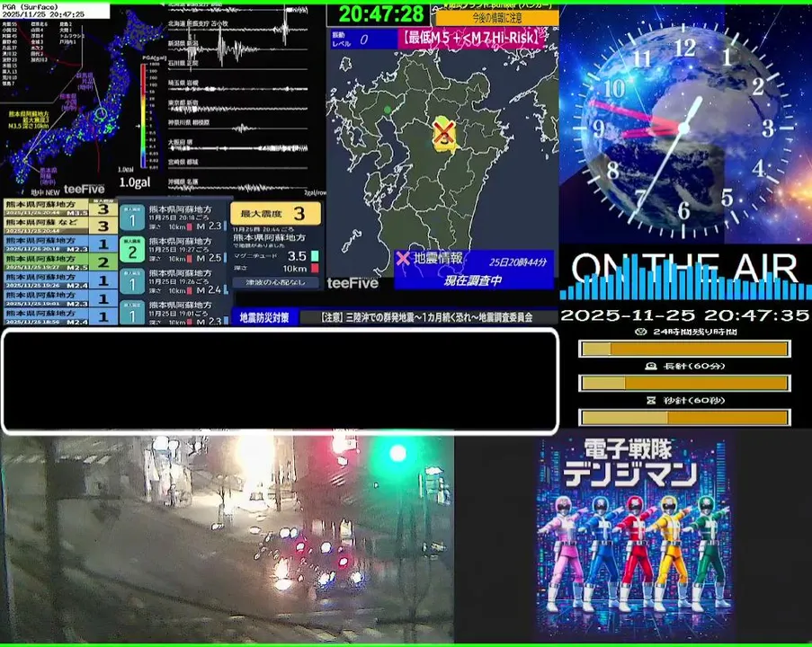This screenshot has height=647, width=812.
Task: Select the green left list row 19:27 M2.5
Action: click(x=60, y=261)
